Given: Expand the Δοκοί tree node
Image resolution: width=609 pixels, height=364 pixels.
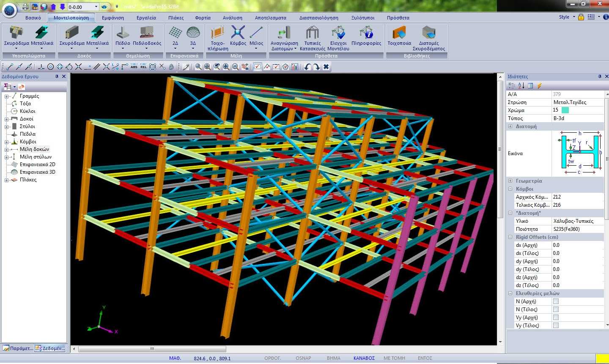Looking at the screenshot, I should (x=7, y=119).
